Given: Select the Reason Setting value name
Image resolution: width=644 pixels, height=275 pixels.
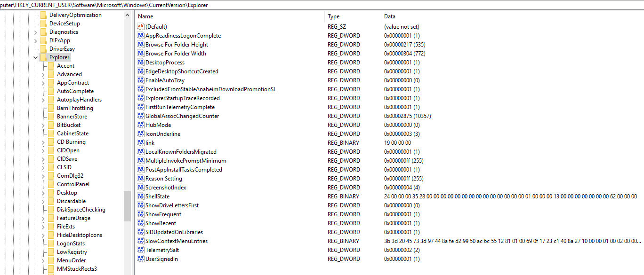Looking at the screenshot, I should [164, 179].
